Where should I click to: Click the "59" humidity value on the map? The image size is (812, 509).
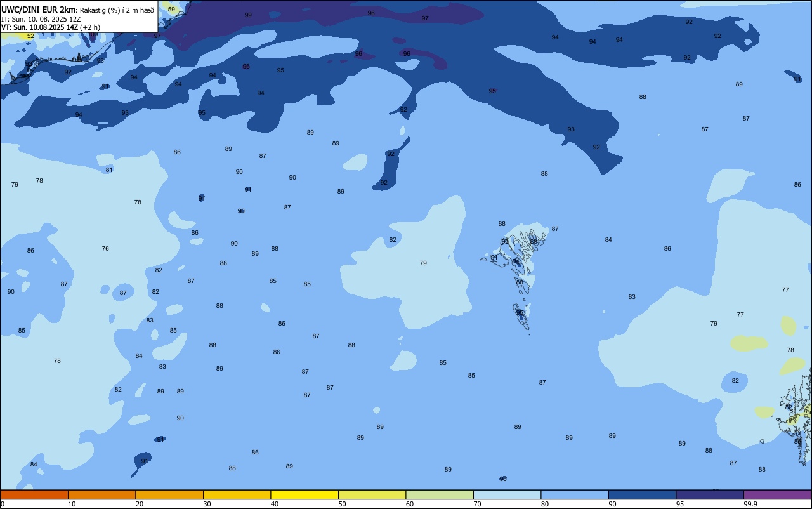point(171,9)
